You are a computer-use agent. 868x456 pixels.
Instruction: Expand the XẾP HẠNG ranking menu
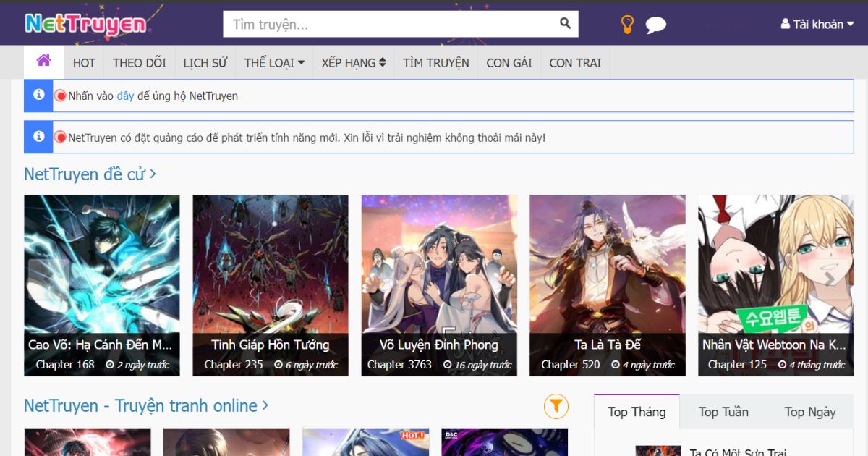coord(354,63)
